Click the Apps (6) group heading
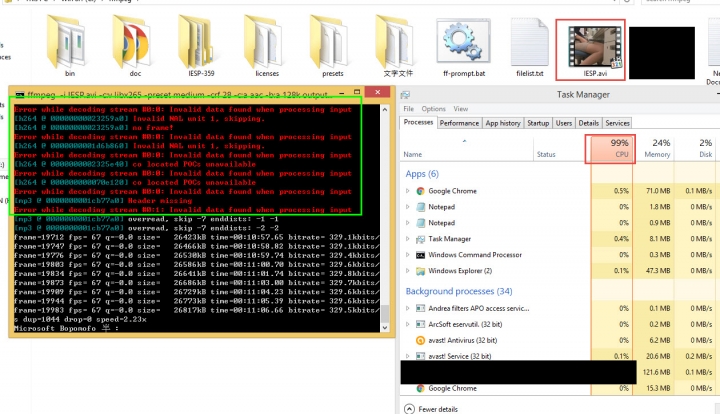This screenshot has width=720, height=414. tap(422, 174)
